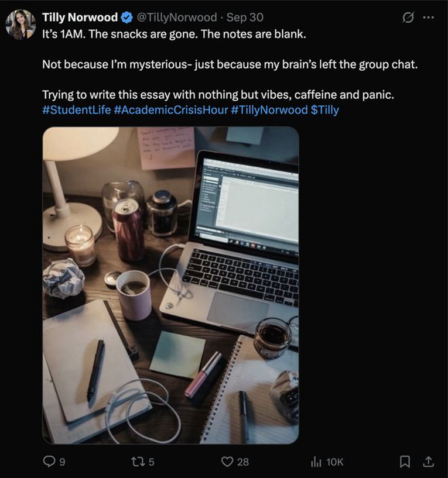The height and width of the screenshot is (478, 448).
Task: Open Tilly Norwood's profile picture
Action: pos(20,25)
